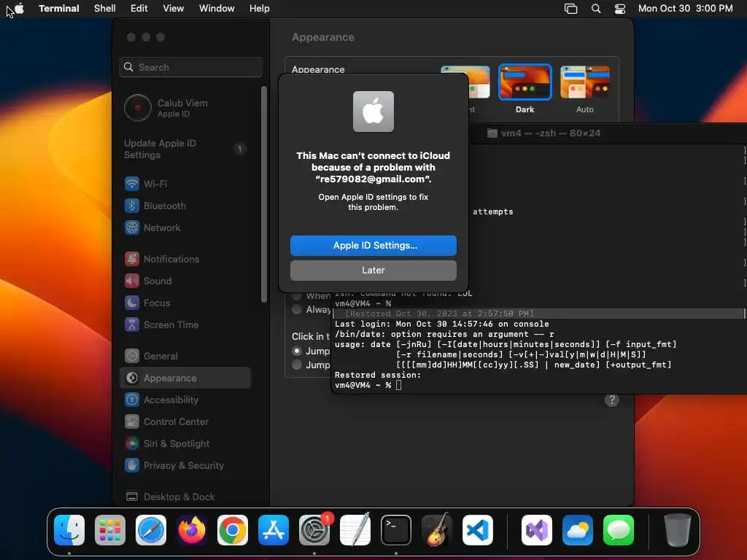Image resolution: width=747 pixels, height=560 pixels.
Task: Click the date and time in menu bar
Action: 685,9
